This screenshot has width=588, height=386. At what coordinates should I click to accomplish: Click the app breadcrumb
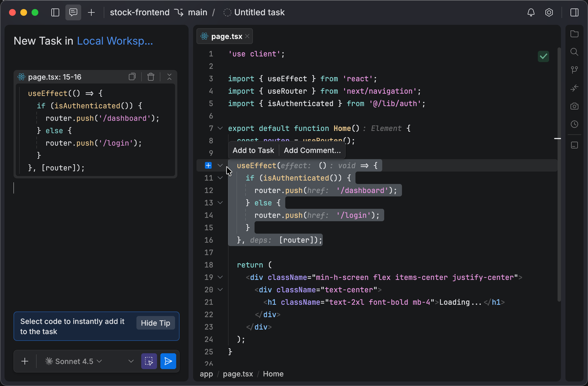coord(206,374)
